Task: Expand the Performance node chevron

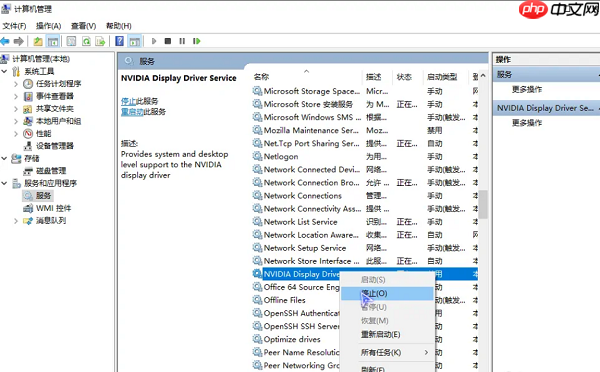Action: click(16, 134)
